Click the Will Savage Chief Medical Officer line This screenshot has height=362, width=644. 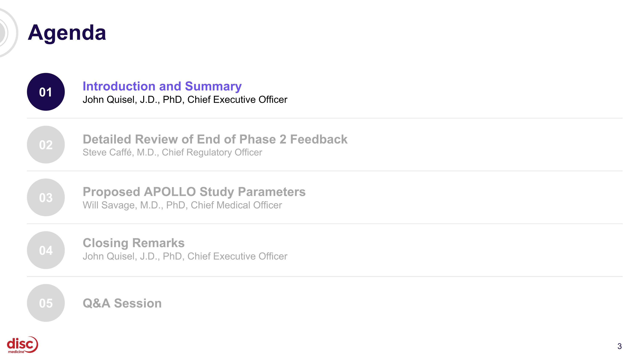coord(182,205)
